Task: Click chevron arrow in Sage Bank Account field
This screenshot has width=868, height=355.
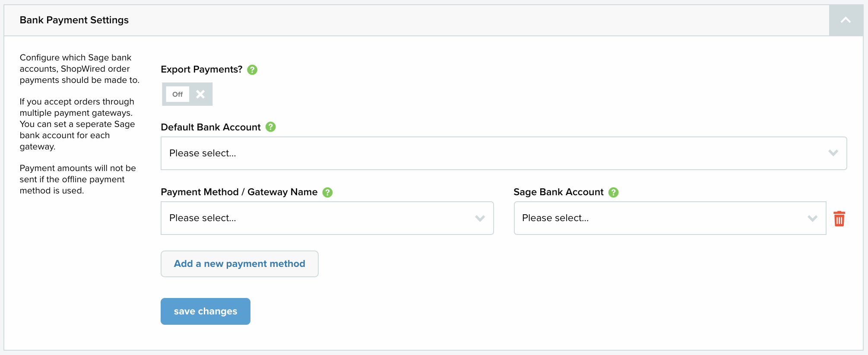Action: [x=812, y=219]
